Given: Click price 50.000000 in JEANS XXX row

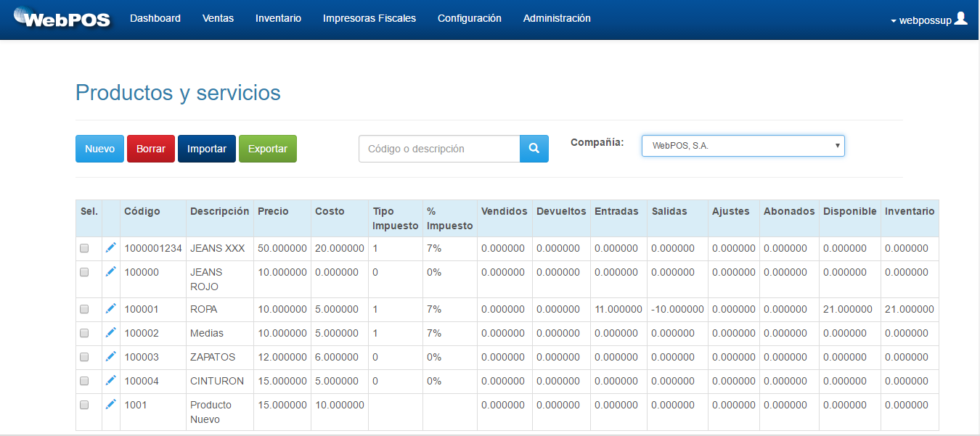Looking at the screenshot, I should click(282, 248).
